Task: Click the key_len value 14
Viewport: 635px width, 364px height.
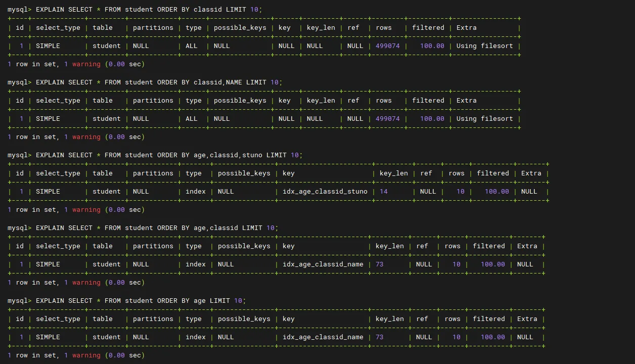Action: 383,192
